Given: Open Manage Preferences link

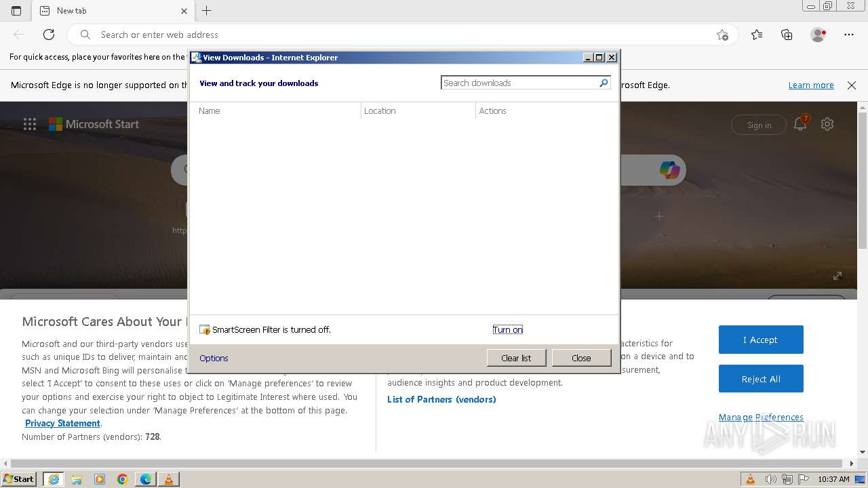Looking at the screenshot, I should point(761,417).
